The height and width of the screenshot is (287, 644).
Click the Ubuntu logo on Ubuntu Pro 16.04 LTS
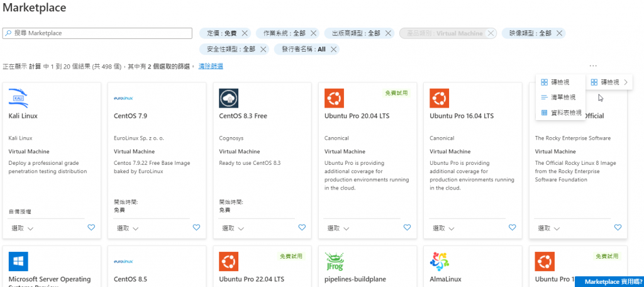click(x=439, y=98)
